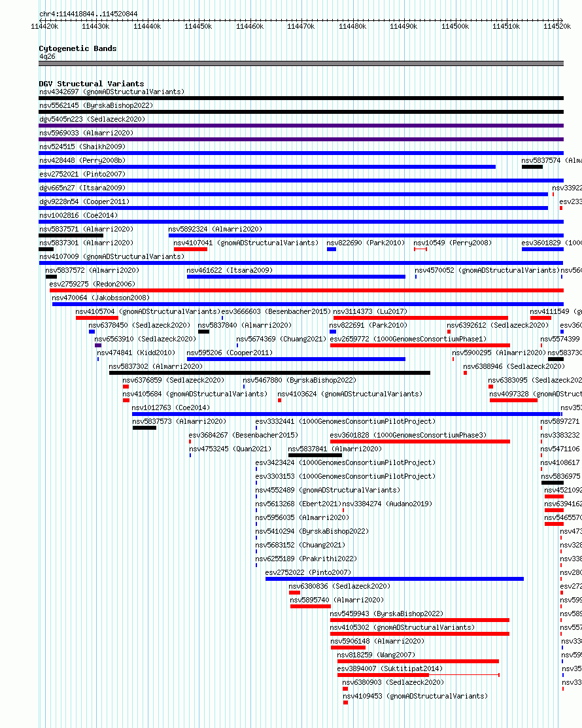Click nsv5892324 (Almarri2020) label
Screen dimensions: 582x728
pos(215,230)
